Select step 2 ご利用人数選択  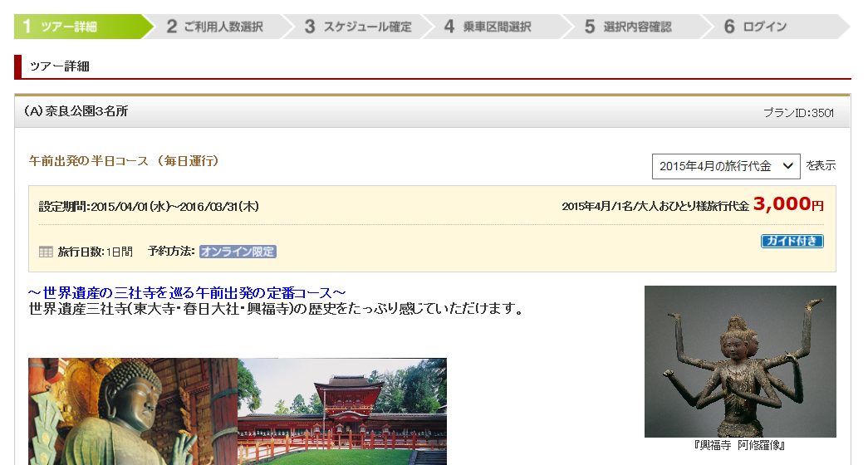click(220, 27)
